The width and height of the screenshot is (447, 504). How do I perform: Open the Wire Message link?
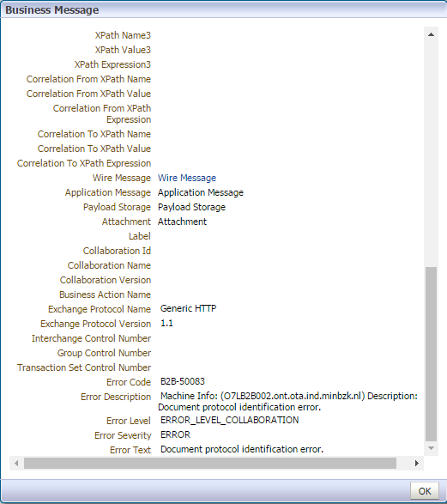(187, 178)
